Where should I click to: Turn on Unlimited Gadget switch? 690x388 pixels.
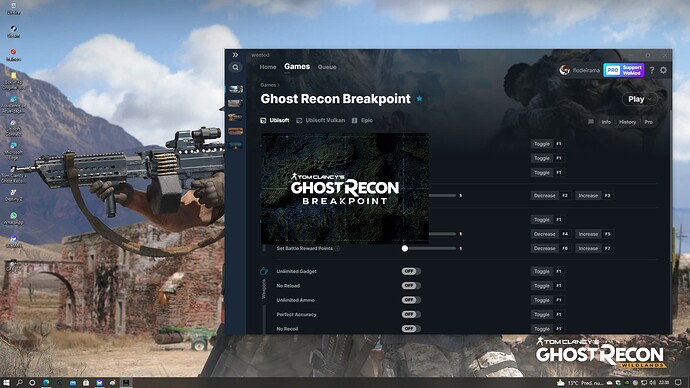point(411,271)
